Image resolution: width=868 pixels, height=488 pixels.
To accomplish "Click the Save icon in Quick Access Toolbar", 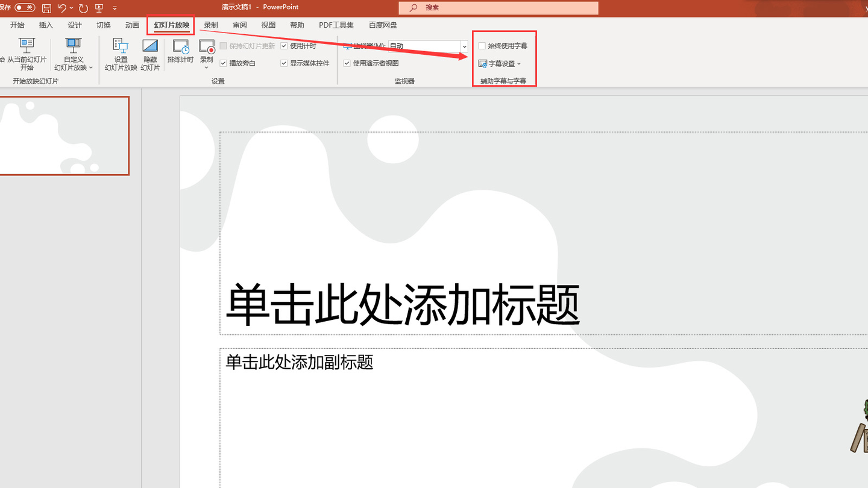I will [x=46, y=8].
